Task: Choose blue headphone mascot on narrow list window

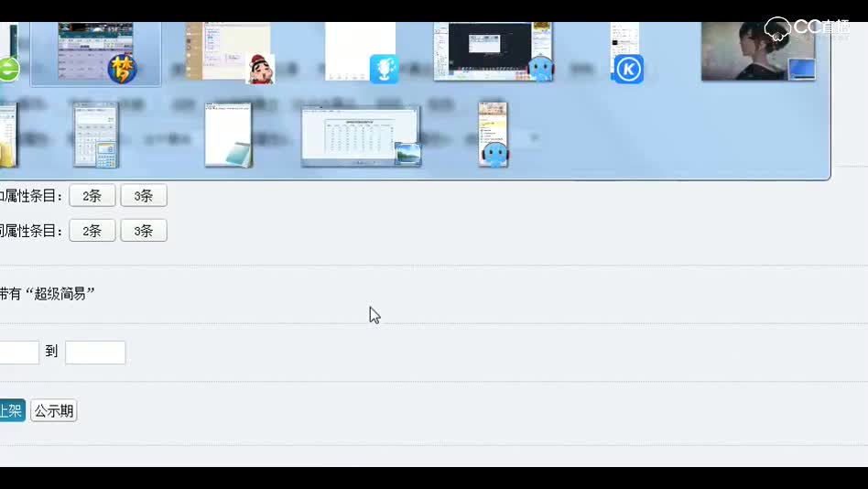Action: (x=494, y=155)
